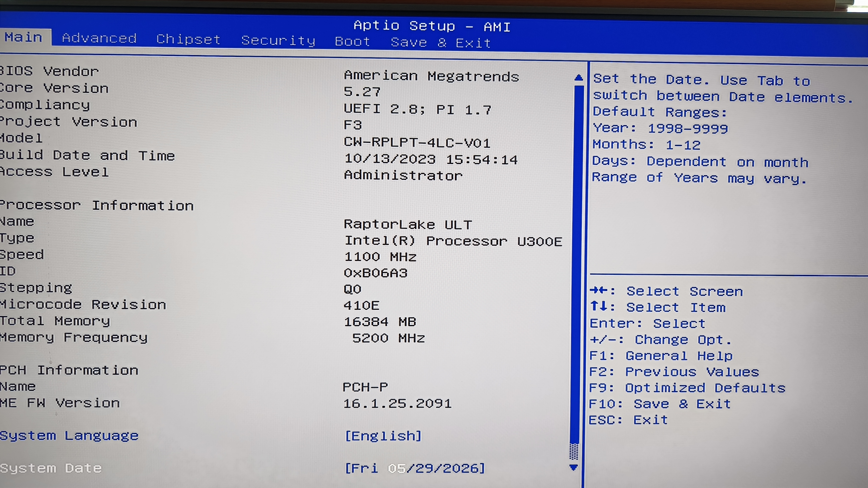This screenshot has height=488, width=868.
Task: Click the F10: Save & Exit hint
Action: 660,404
